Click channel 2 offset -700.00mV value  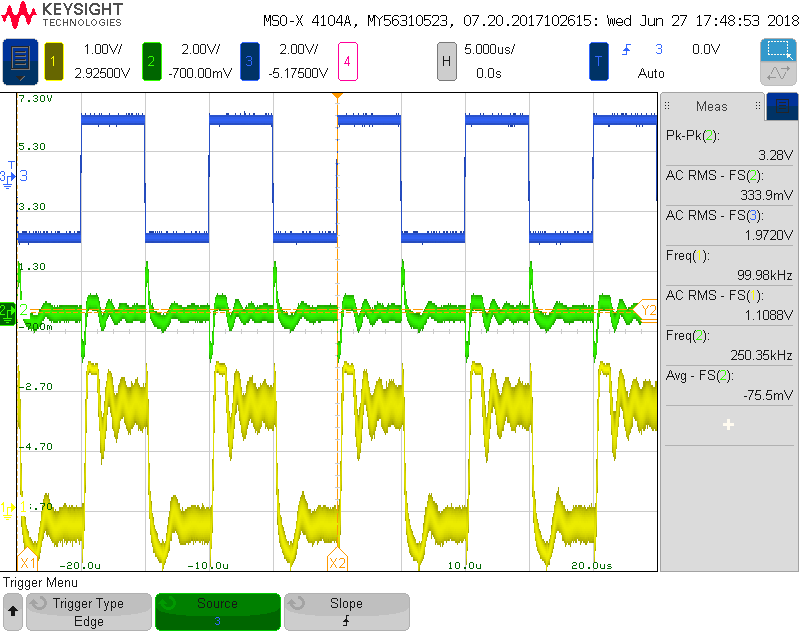[x=200, y=73]
